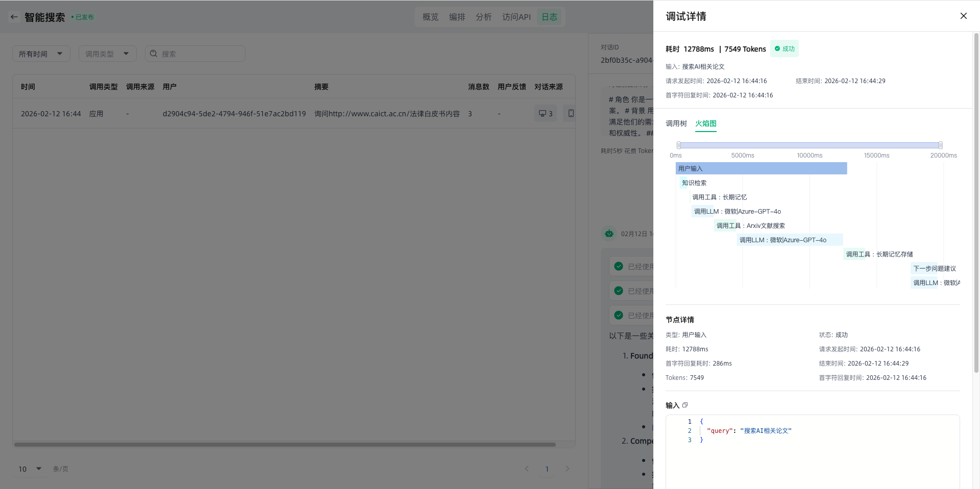Image resolution: width=980 pixels, height=489 pixels.
Task: Switch to the 调用树 tab
Action: [676, 123]
